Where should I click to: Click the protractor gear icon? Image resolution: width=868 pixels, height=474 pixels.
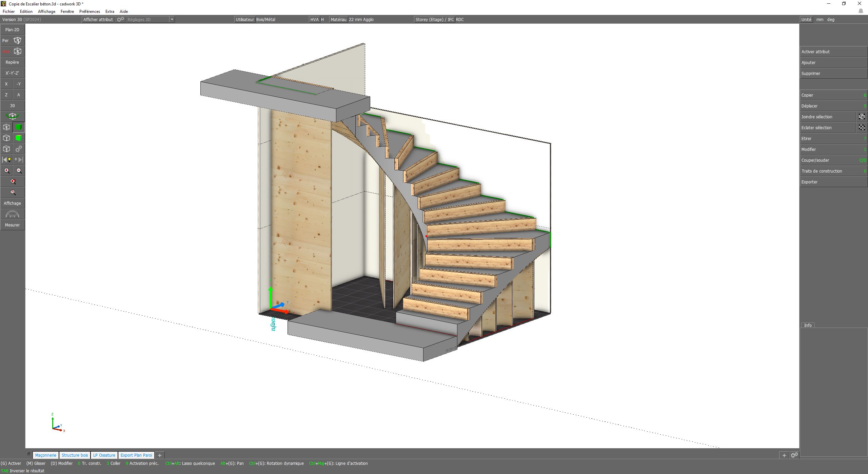tap(12, 214)
